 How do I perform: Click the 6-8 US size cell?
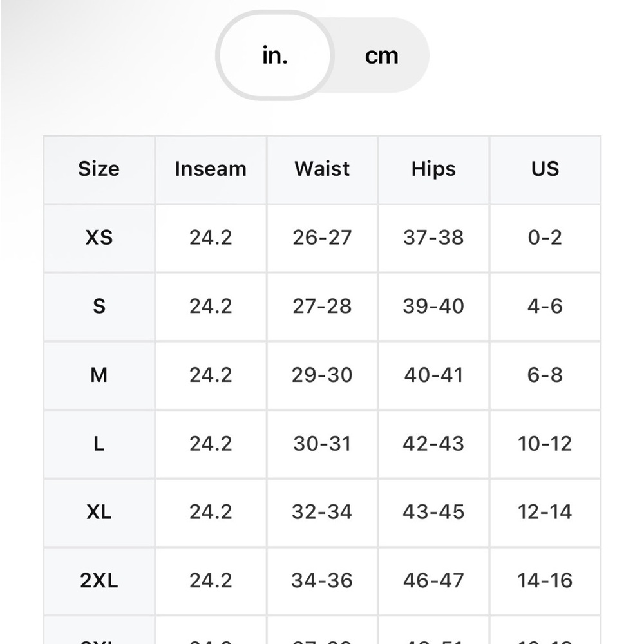pyautogui.click(x=545, y=375)
